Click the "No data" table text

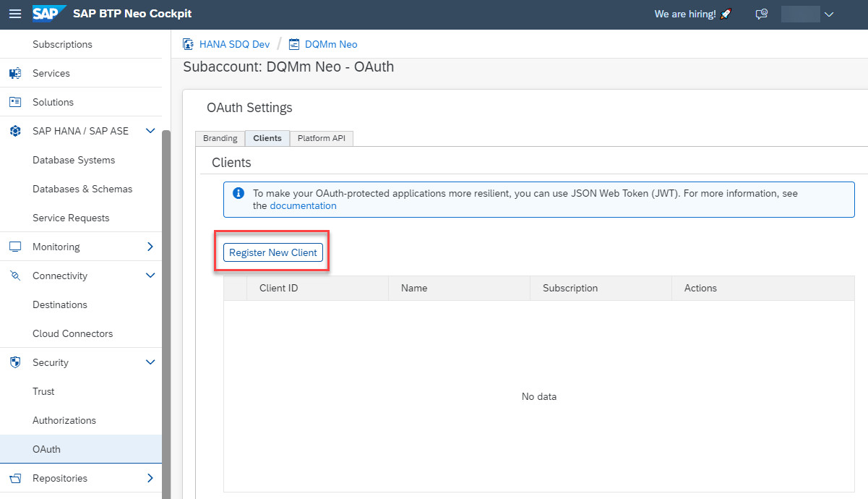(539, 396)
